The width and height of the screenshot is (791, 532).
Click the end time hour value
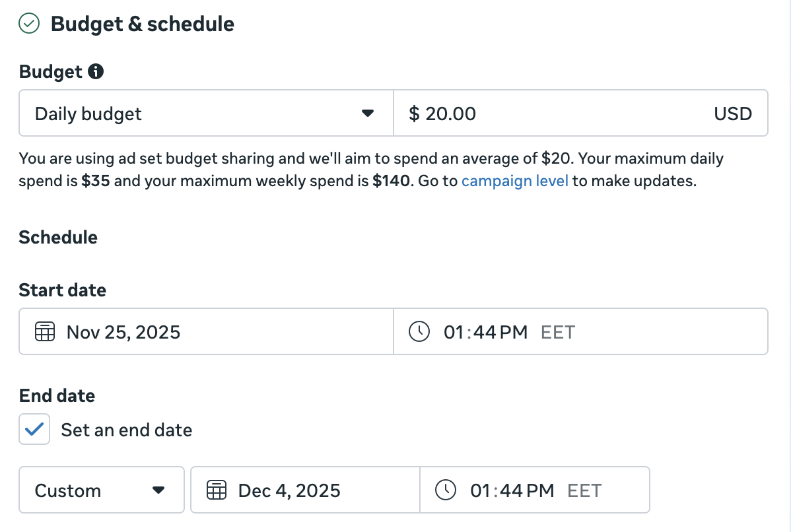pos(481,490)
